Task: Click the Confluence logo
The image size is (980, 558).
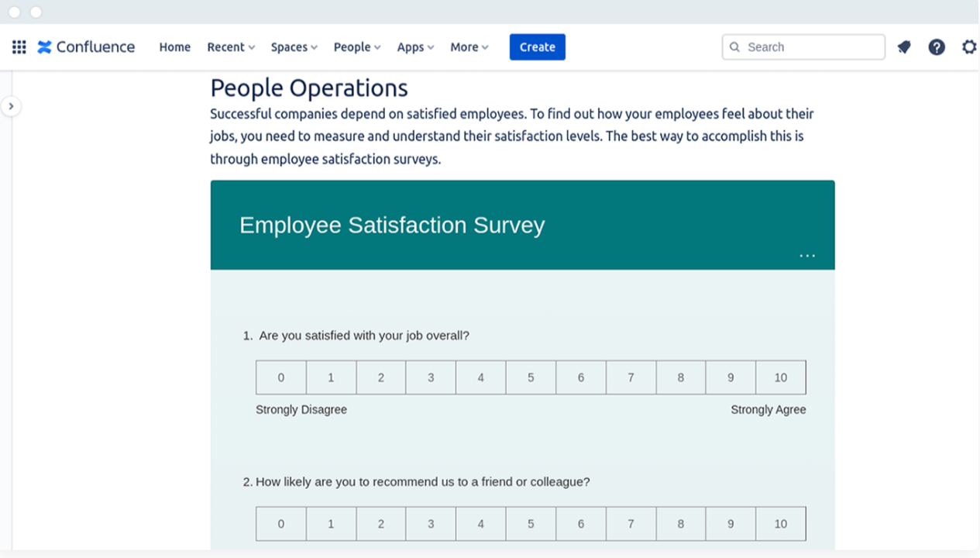Action: pos(85,46)
